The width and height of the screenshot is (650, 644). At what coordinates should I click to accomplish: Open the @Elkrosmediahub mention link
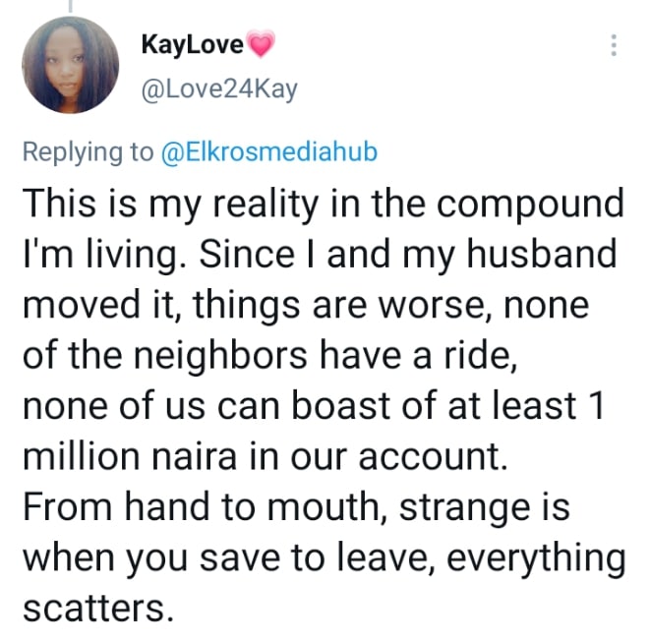[268, 152]
